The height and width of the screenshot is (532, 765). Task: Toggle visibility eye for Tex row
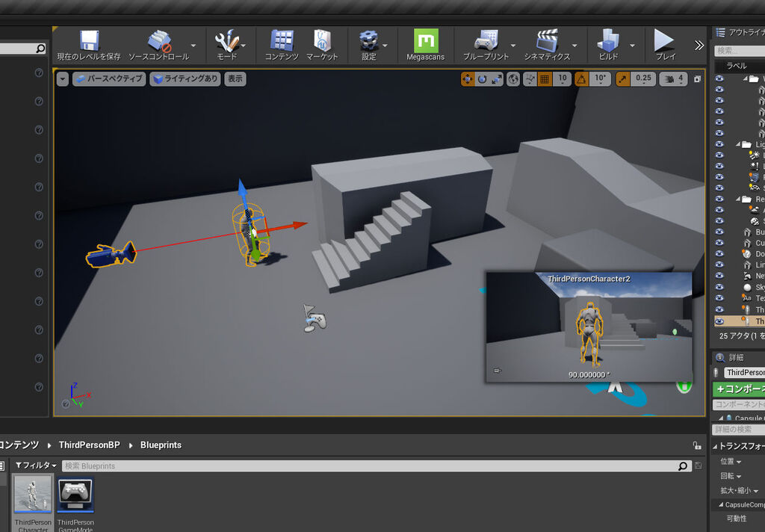pyautogui.click(x=719, y=297)
